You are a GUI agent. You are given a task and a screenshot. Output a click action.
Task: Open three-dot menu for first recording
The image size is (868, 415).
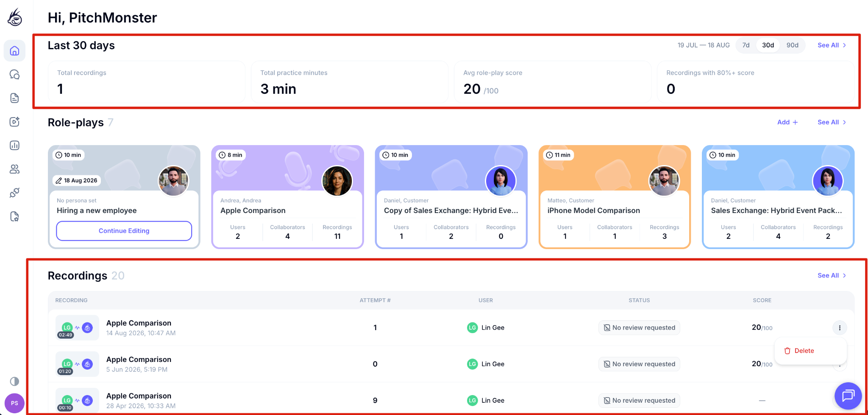(x=840, y=328)
